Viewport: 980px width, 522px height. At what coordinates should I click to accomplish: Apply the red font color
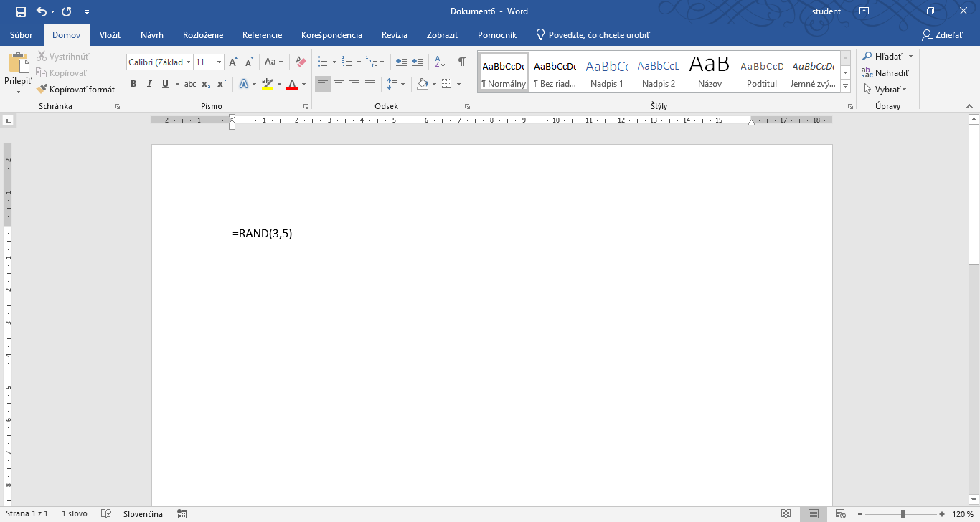tap(292, 84)
